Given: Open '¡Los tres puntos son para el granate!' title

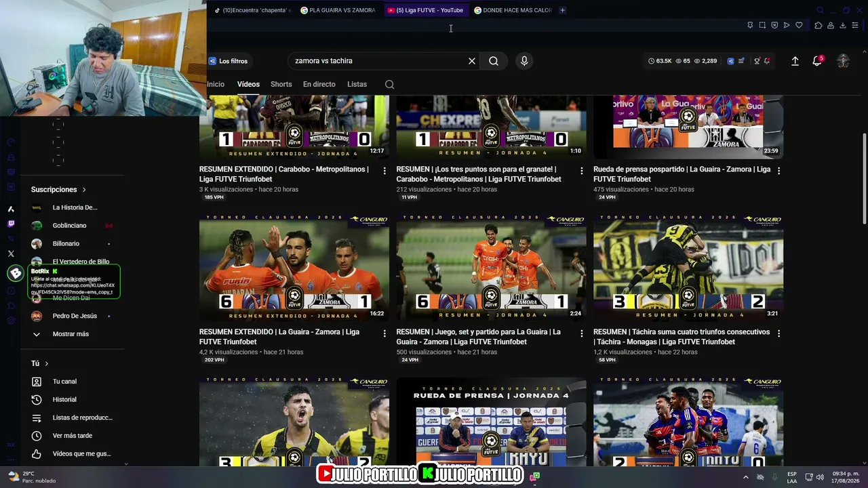Looking at the screenshot, I should point(479,174).
